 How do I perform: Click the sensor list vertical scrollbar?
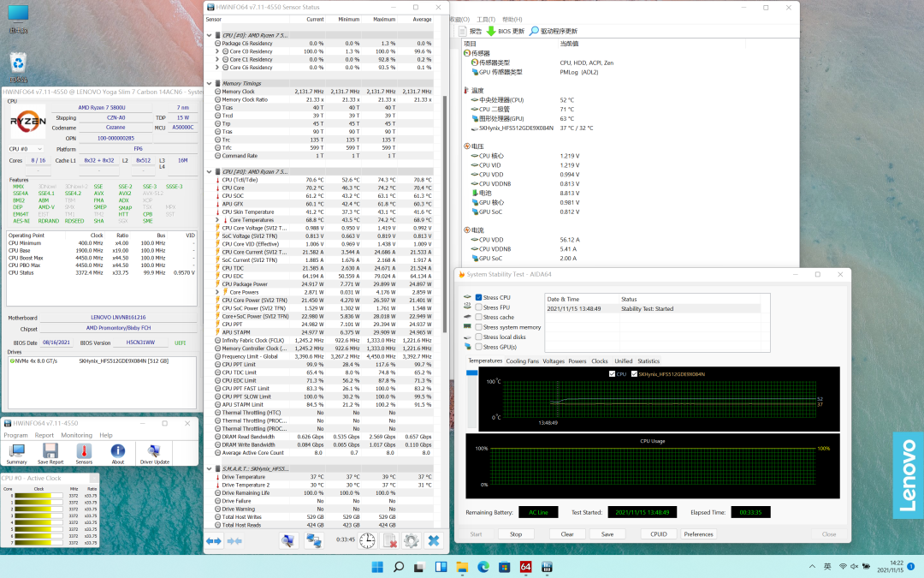pos(445,212)
